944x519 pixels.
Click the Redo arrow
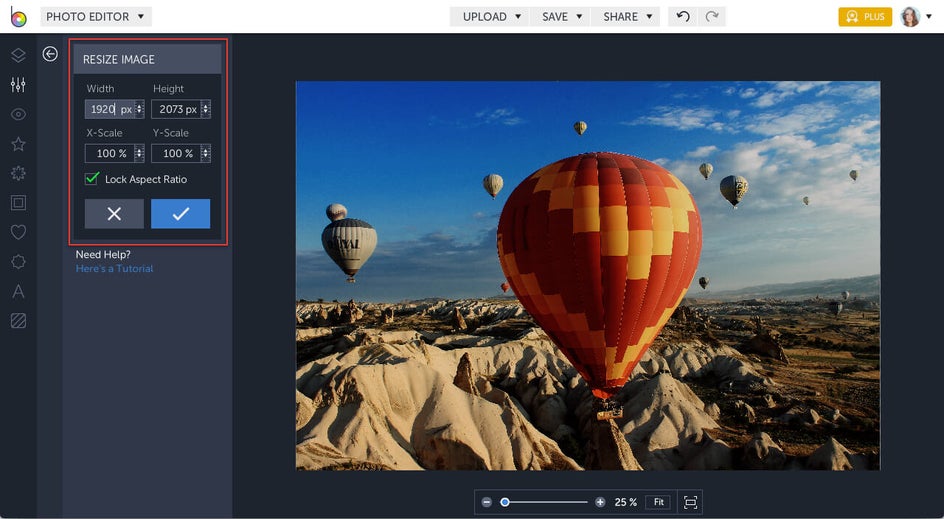coord(711,17)
